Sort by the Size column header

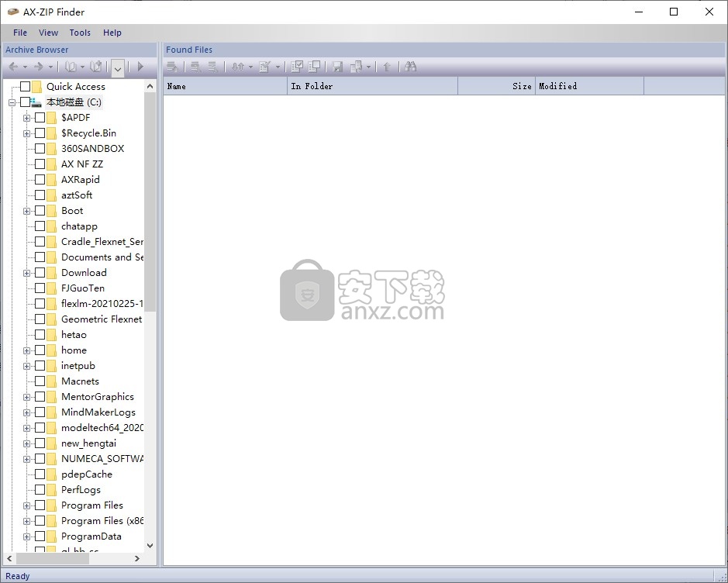coord(497,86)
